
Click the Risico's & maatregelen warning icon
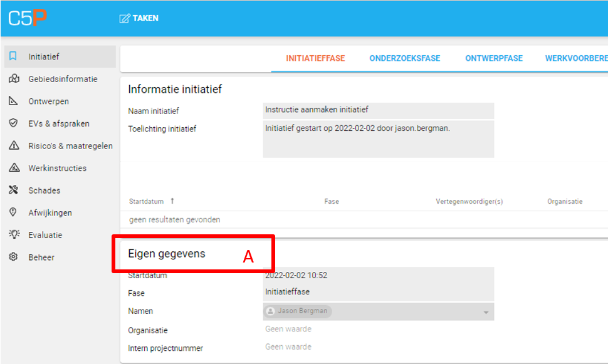14,146
